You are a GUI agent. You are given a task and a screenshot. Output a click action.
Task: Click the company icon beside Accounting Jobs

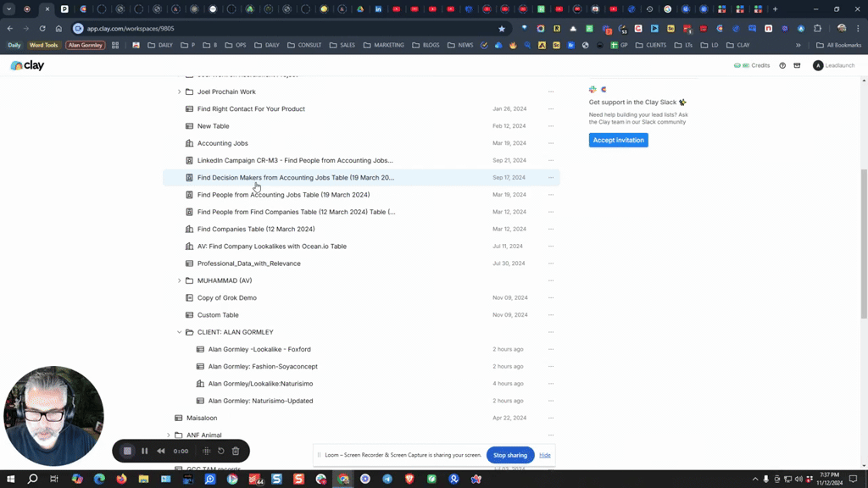coord(190,143)
